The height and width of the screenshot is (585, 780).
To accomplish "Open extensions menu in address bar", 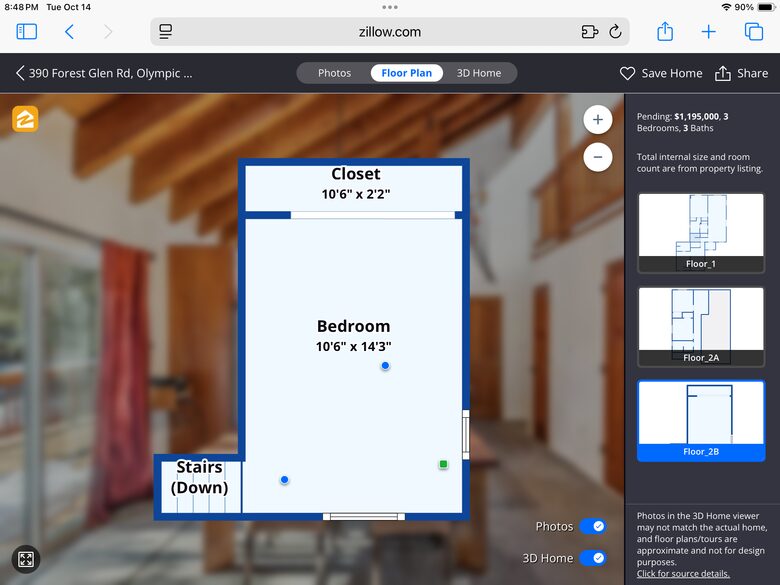I will click(589, 32).
